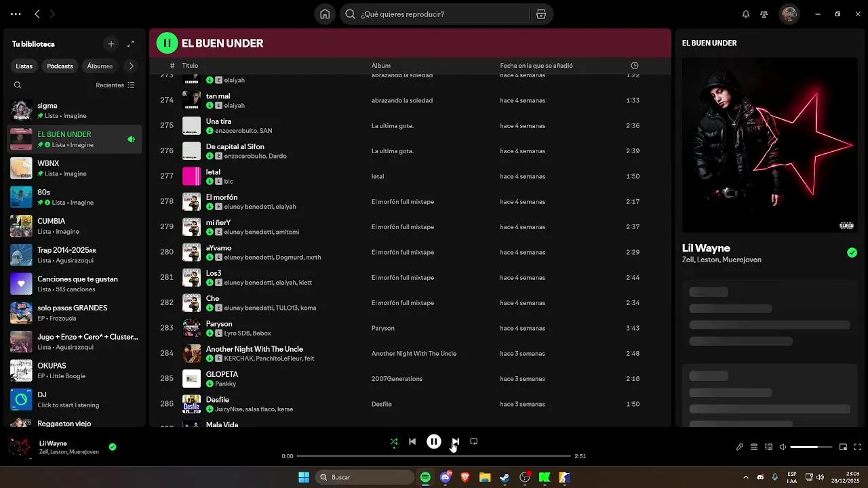The image size is (868, 488).
Task: Open the three-dot app menu
Action: [16, 14]
